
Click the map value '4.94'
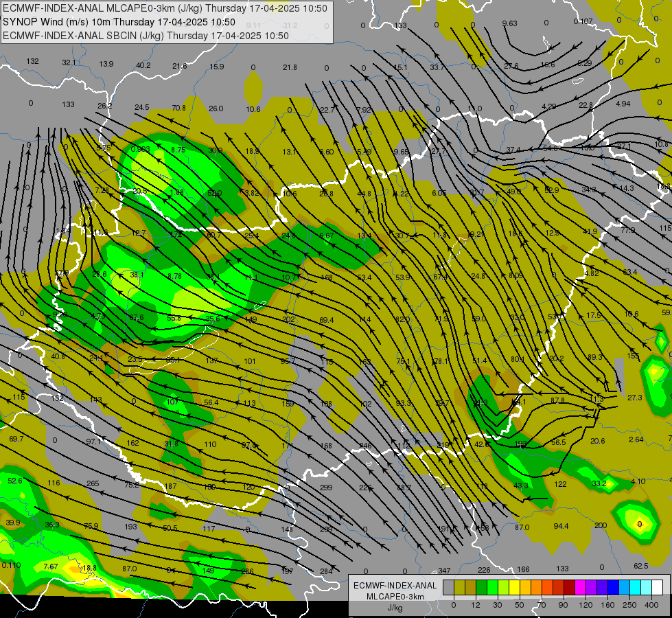click(623, 104)
